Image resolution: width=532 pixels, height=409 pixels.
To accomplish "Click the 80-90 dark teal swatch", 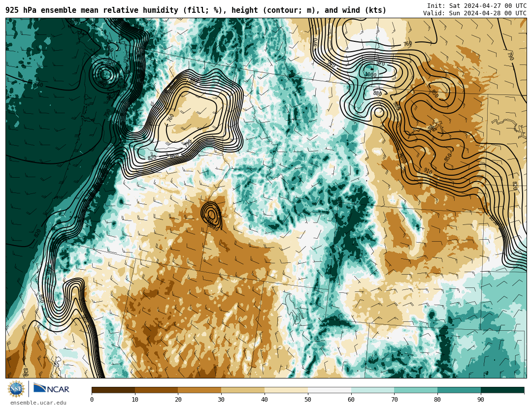I will (x=459, y=390).
